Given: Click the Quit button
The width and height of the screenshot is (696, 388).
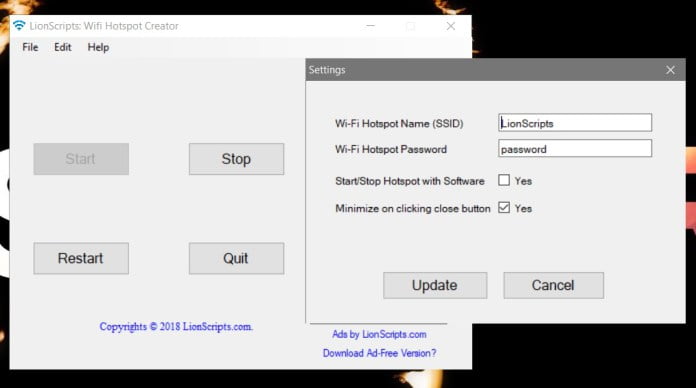Looking at the screenshot, I should [x=236, y=258].
